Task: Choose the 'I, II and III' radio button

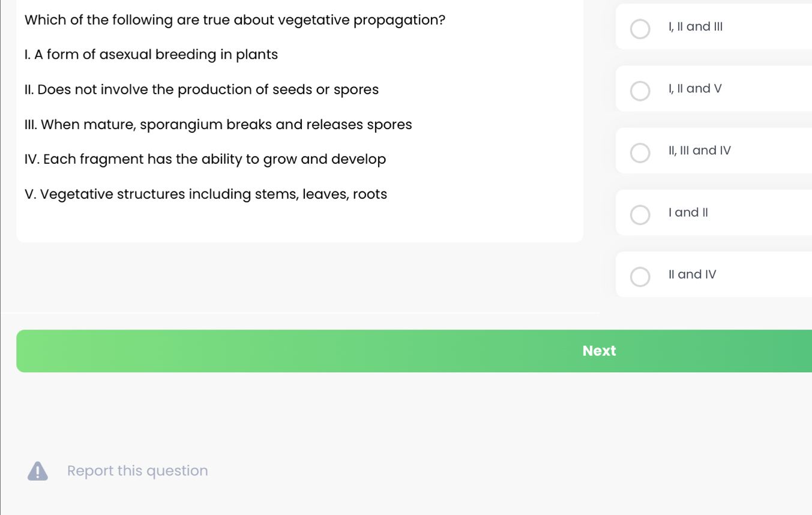Action: pos(640,29)
